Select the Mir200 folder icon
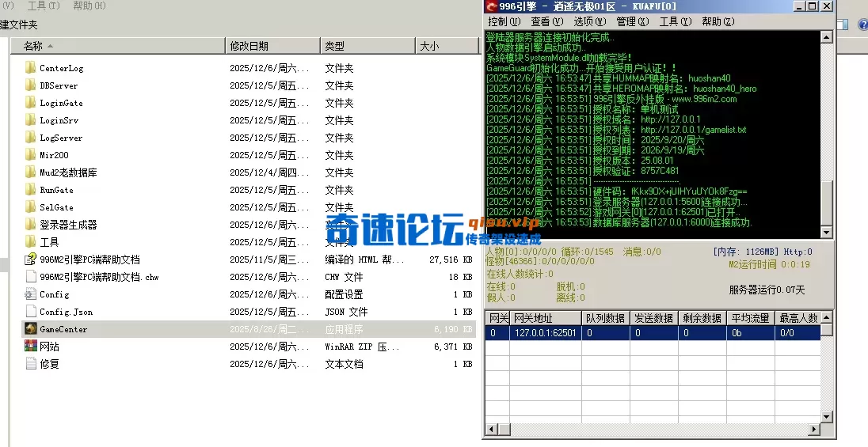The width and height of the screenshot is (868, 447). point(30,155)
